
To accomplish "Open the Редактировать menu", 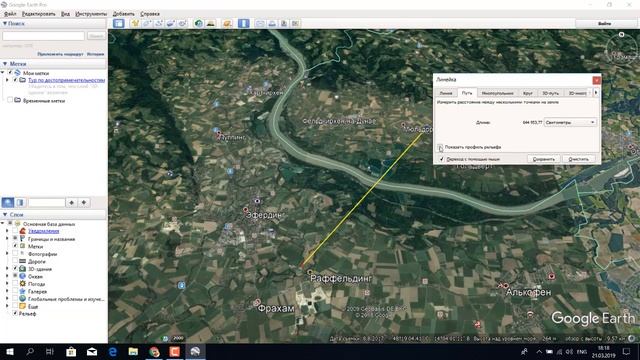I will click(x=39, y=13).
